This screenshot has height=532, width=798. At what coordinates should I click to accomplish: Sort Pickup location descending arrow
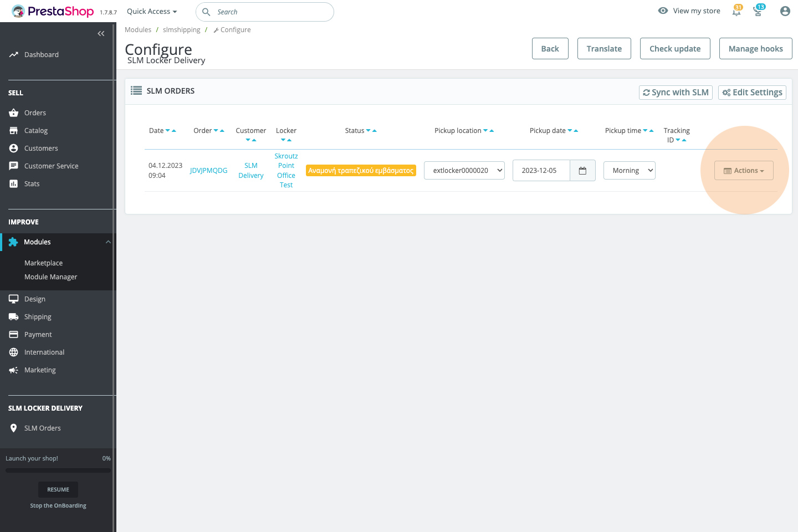click(485, 131)
